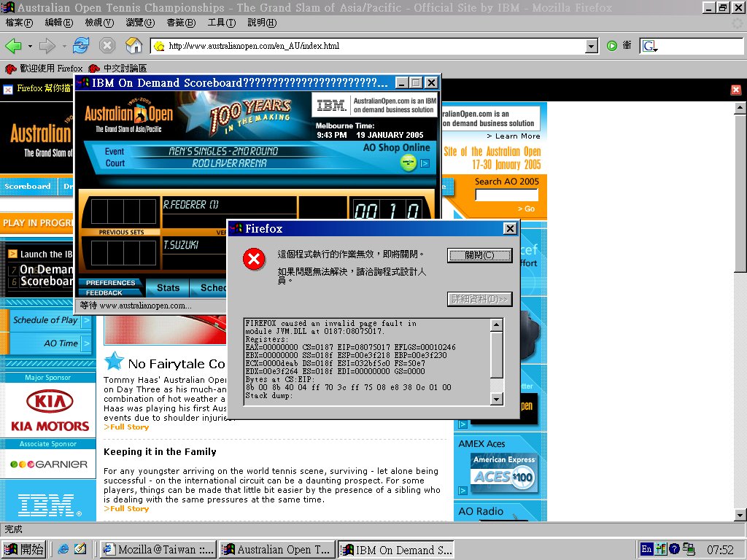747x560 pixels.
Task: Click the Garnier sponsor logo
Action: [49, 464]
